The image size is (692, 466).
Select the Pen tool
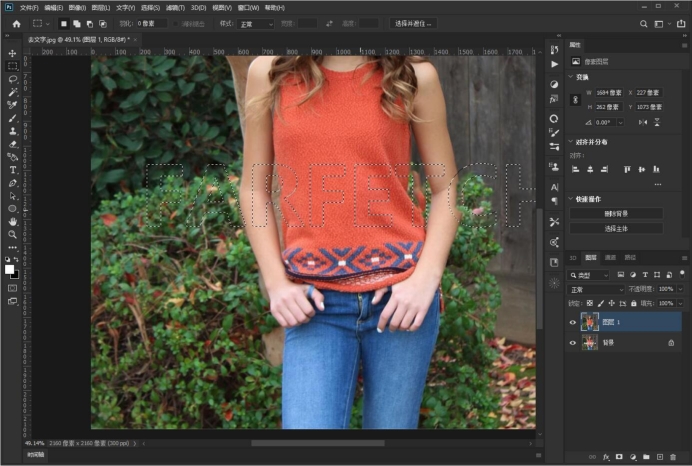[12, 183]
